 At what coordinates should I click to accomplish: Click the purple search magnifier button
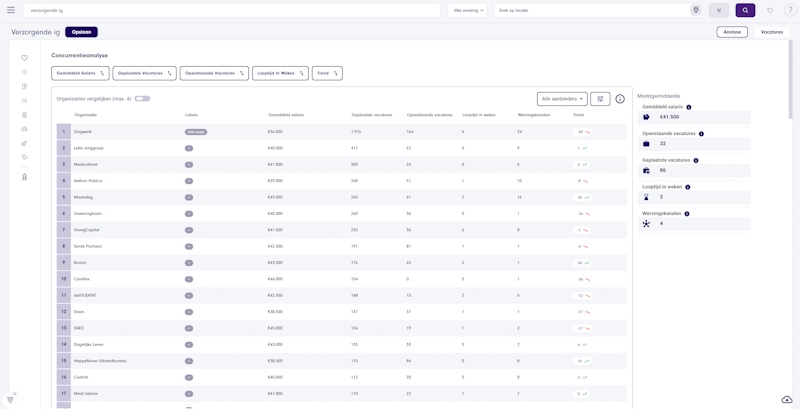745,10
